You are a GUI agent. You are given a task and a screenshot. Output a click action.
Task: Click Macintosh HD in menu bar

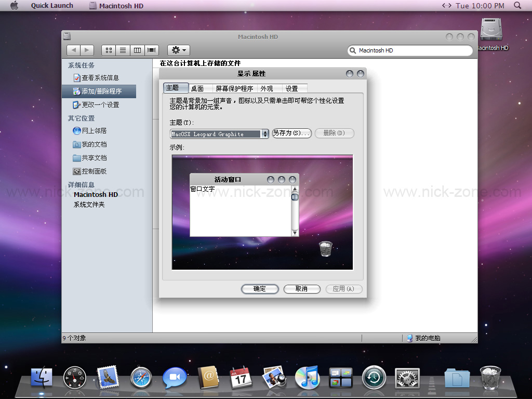click(116, 6)
